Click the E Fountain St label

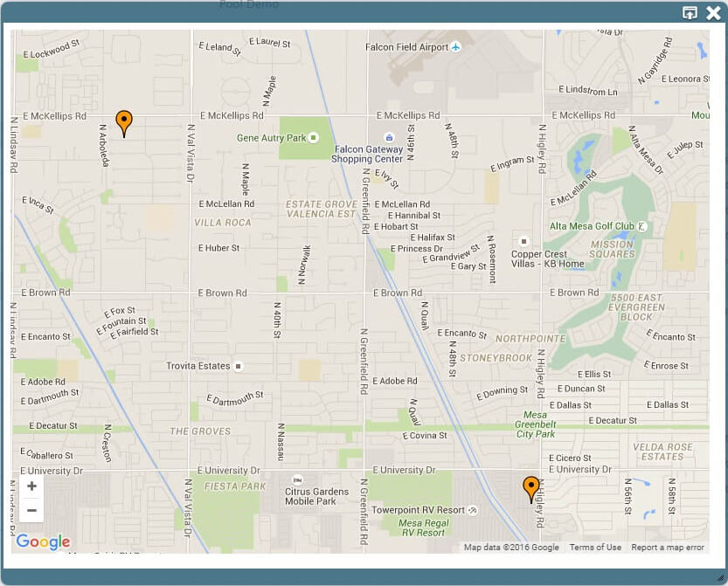[121, 325]
